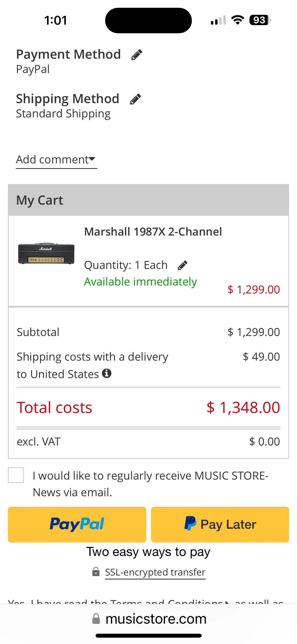Open the Marshall amplifier product thumbnail

(46, 254)
